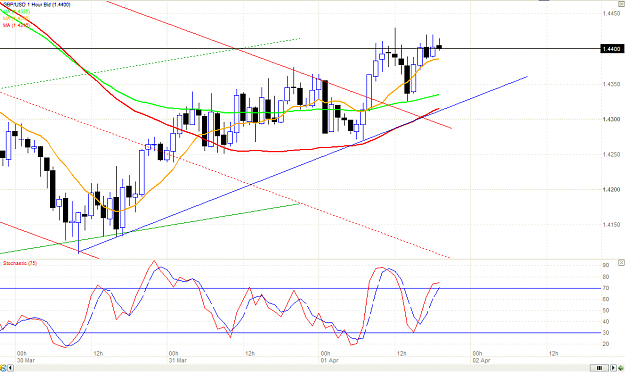Select the red MA legend label
The image size is (625, 372).
click(16, 25)
